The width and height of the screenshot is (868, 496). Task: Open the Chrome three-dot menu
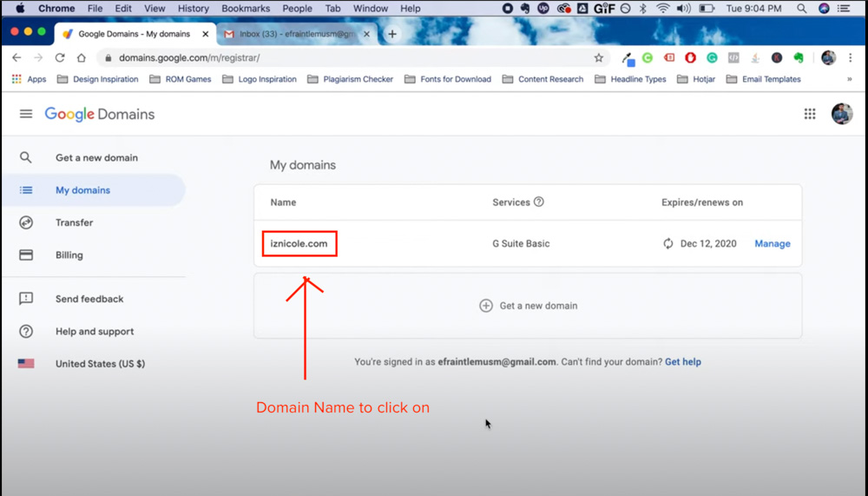851,57
